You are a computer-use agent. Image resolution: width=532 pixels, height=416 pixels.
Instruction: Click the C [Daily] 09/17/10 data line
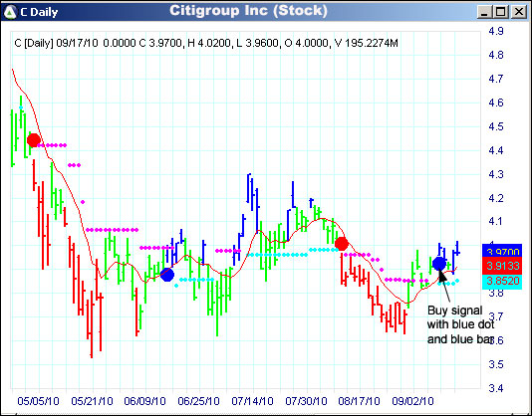[x=206, y=43]
